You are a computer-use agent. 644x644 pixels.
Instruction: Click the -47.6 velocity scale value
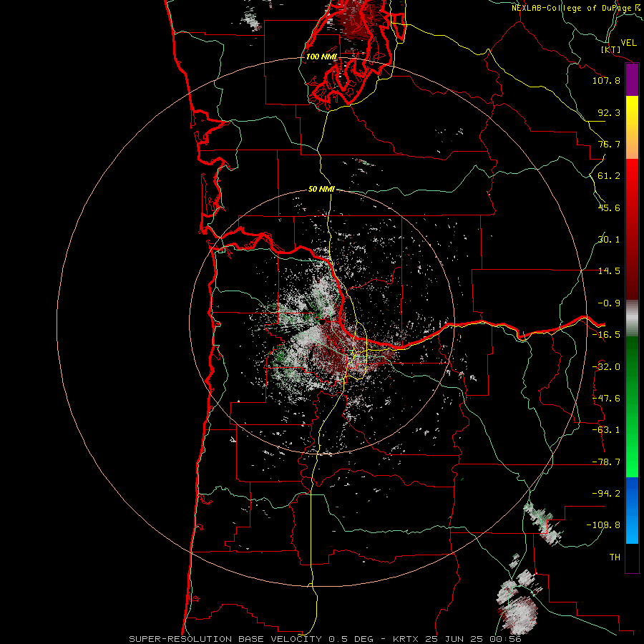(606, 399)
